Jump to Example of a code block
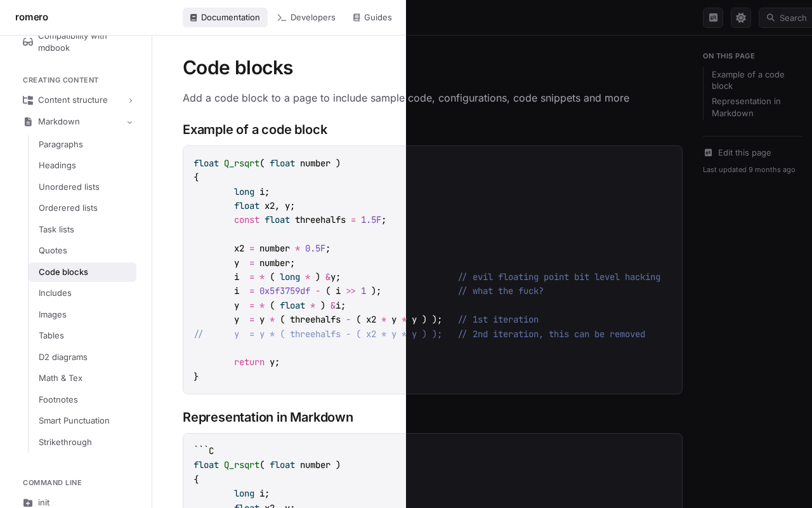812x508 pixels. [x=748, y=80]
